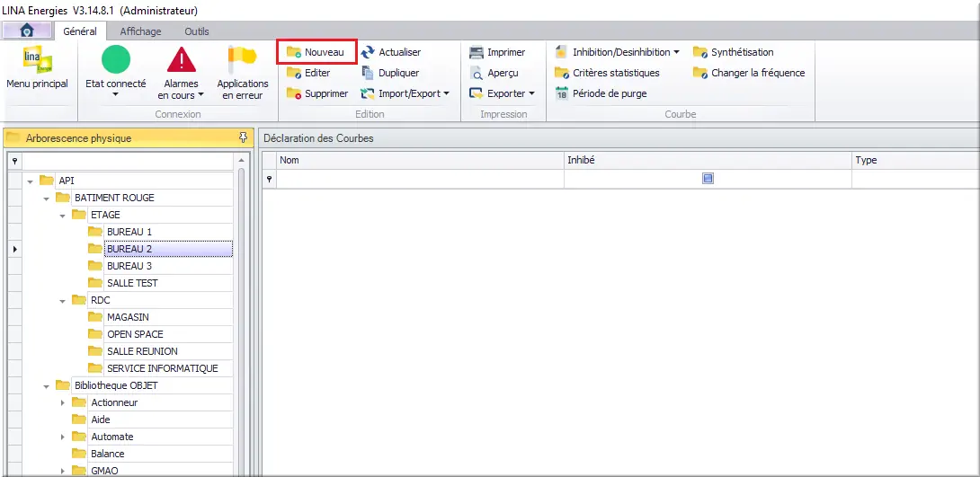Click the tree search filter field
The height and width of the screenshot is (477, 980).
[x=128, y=161]
